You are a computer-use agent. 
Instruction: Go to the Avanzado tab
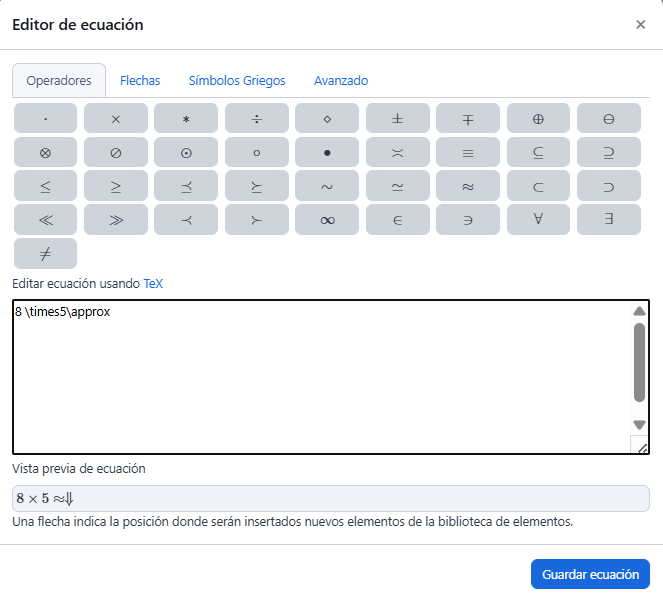pos(341,81)
